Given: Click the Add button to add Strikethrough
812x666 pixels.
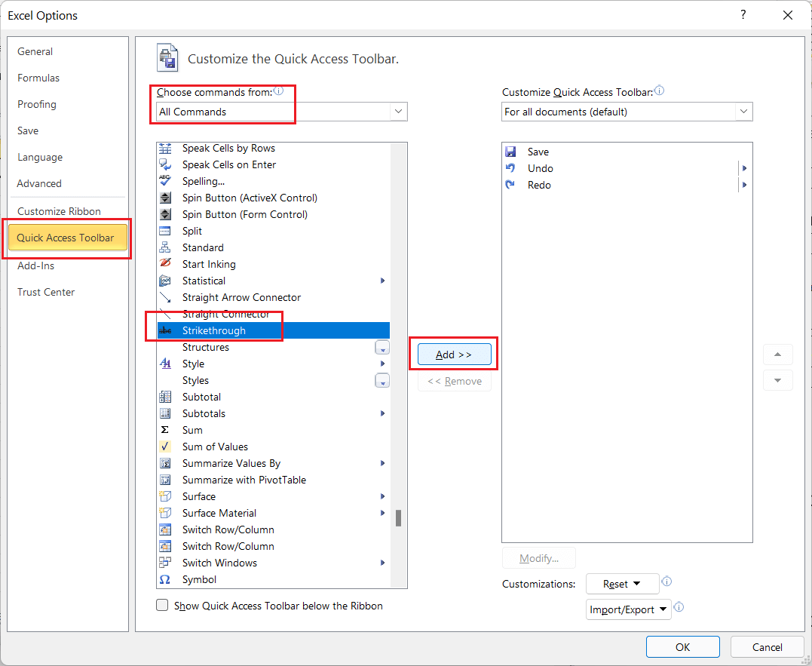Looking at the screenshot, I should [453, 354].
